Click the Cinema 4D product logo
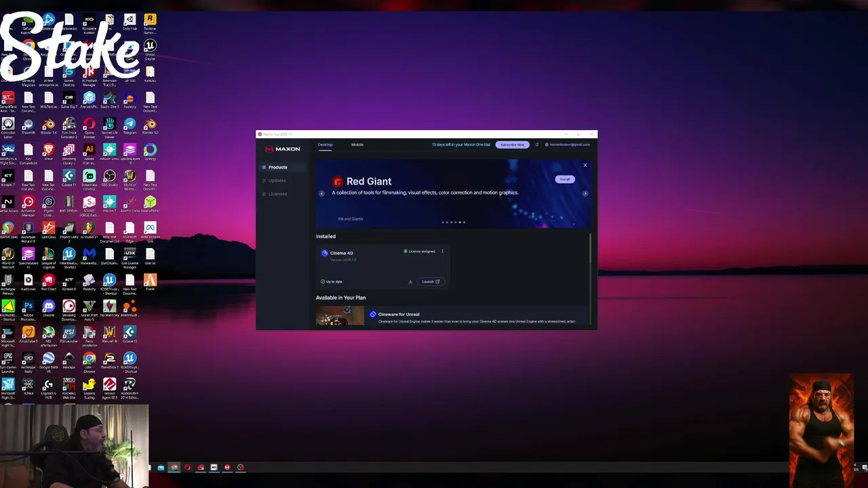Viewport: 868px width, 488px height. pos(325,253)
